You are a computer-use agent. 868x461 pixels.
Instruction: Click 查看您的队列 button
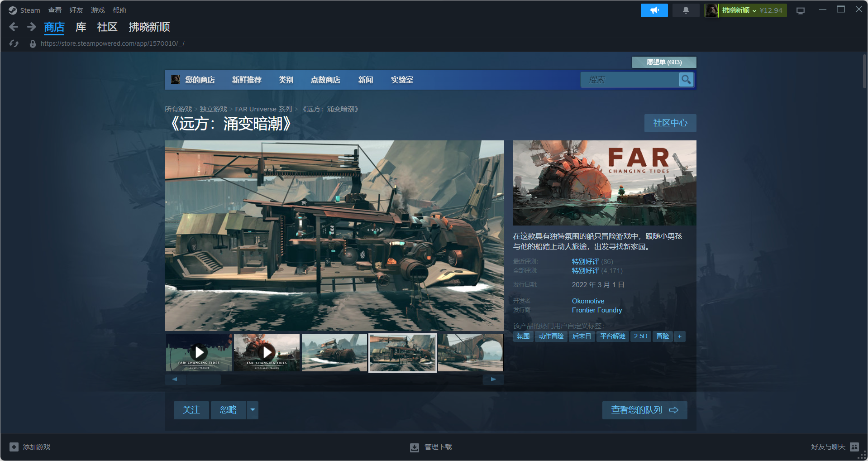click(644, 410)
